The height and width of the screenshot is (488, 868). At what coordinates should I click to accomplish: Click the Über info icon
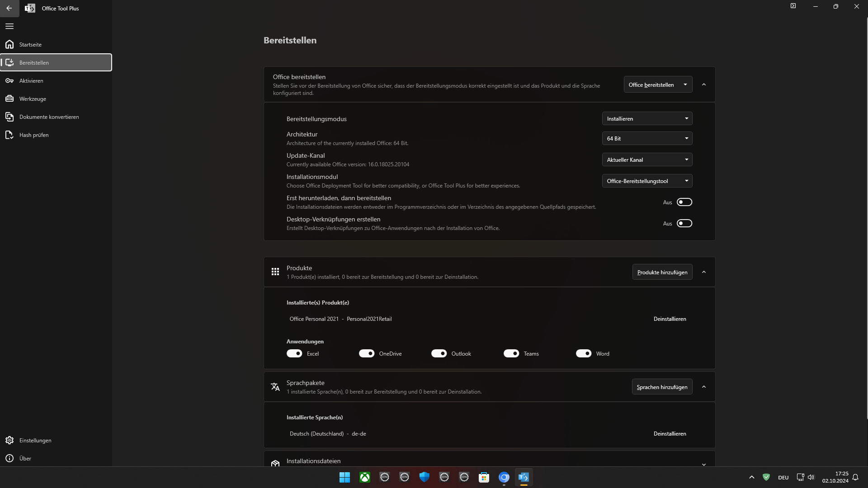(9, 458)
